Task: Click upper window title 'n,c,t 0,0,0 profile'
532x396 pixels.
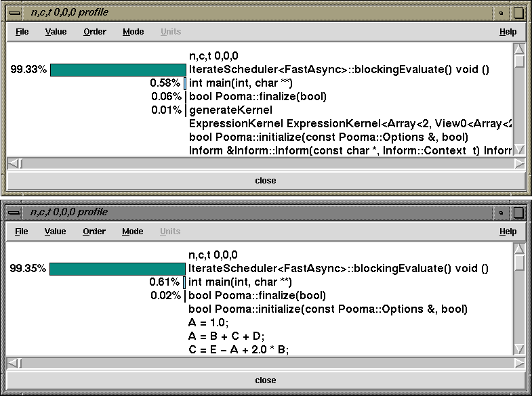Action: coord(70,13)
